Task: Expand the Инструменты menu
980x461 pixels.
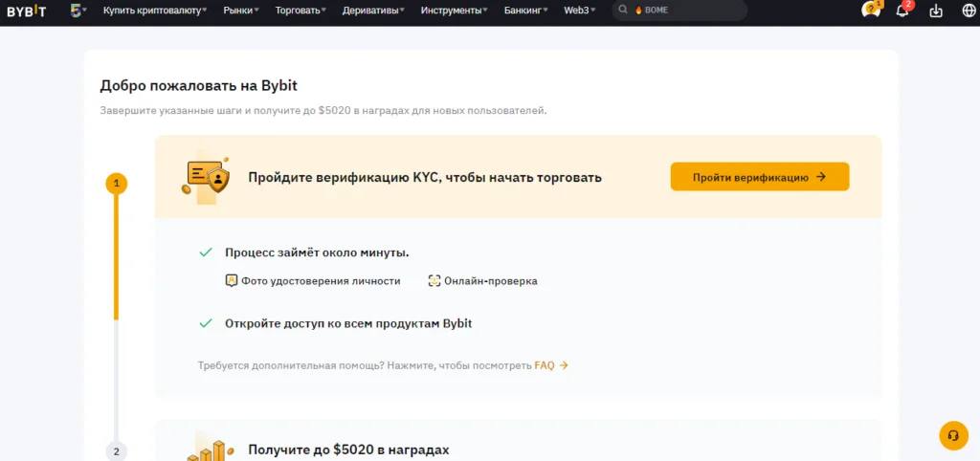Action: (x=455, y=11)
